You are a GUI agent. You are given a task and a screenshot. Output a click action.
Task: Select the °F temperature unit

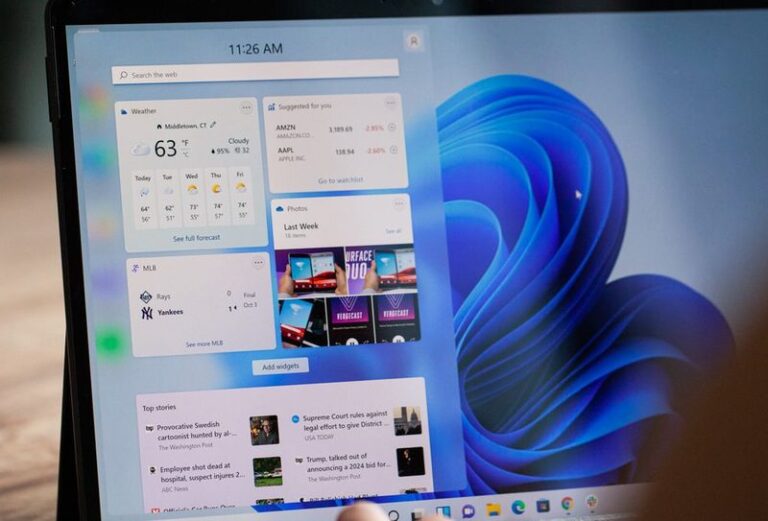185,143
